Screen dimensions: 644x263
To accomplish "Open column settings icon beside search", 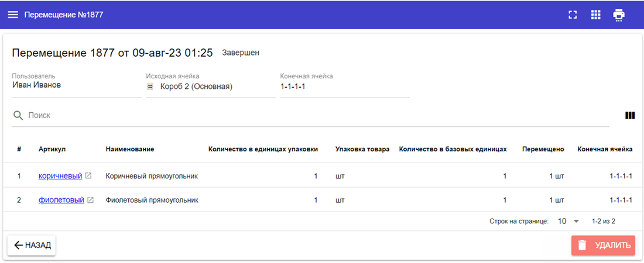I will click(630, 115).
